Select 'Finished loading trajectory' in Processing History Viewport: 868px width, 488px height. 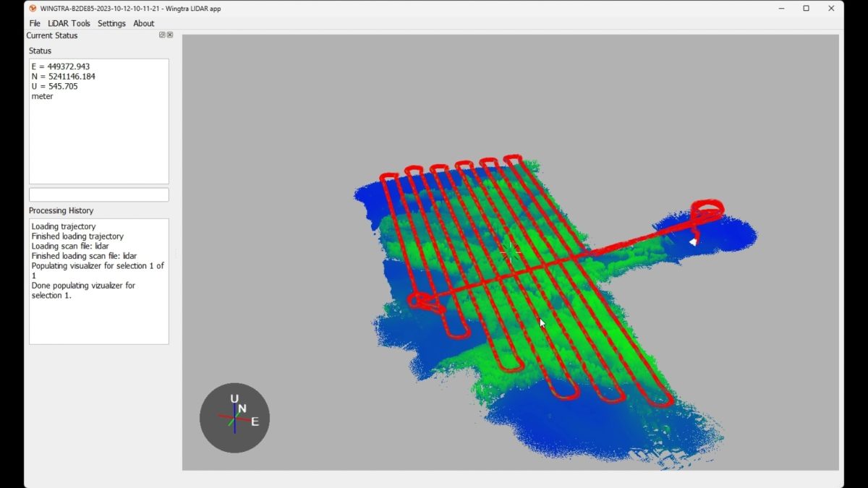point(77,236)
